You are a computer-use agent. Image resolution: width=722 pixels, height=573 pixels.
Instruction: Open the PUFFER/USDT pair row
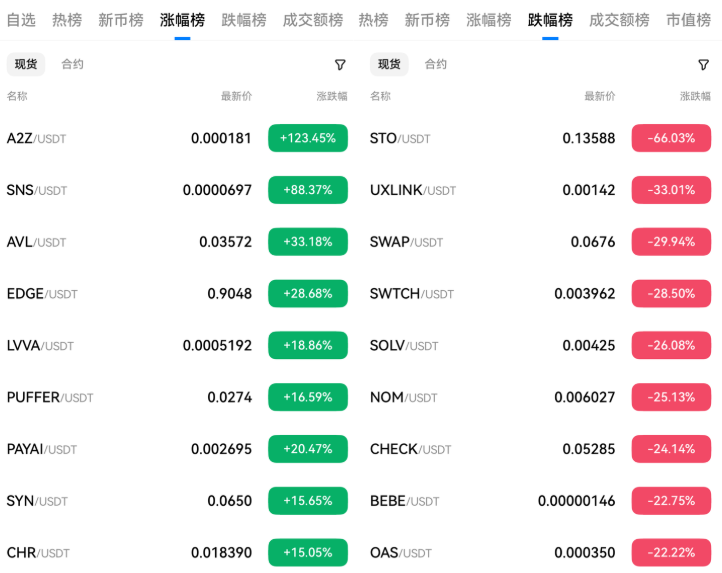(x=177, y=397)
